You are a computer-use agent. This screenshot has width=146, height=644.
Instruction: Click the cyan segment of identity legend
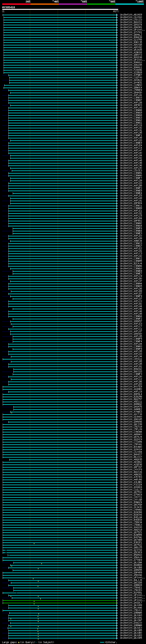[x=130, y=4]
